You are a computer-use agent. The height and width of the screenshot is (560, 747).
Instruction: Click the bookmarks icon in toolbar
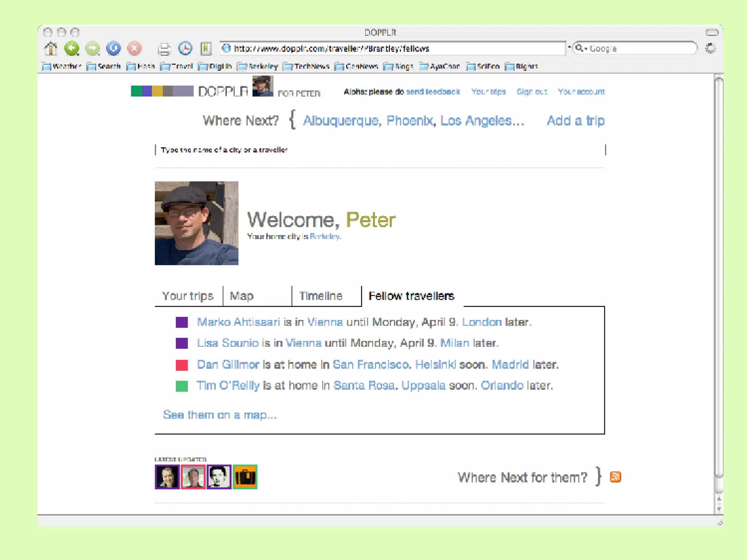click(x=206, y=48)
